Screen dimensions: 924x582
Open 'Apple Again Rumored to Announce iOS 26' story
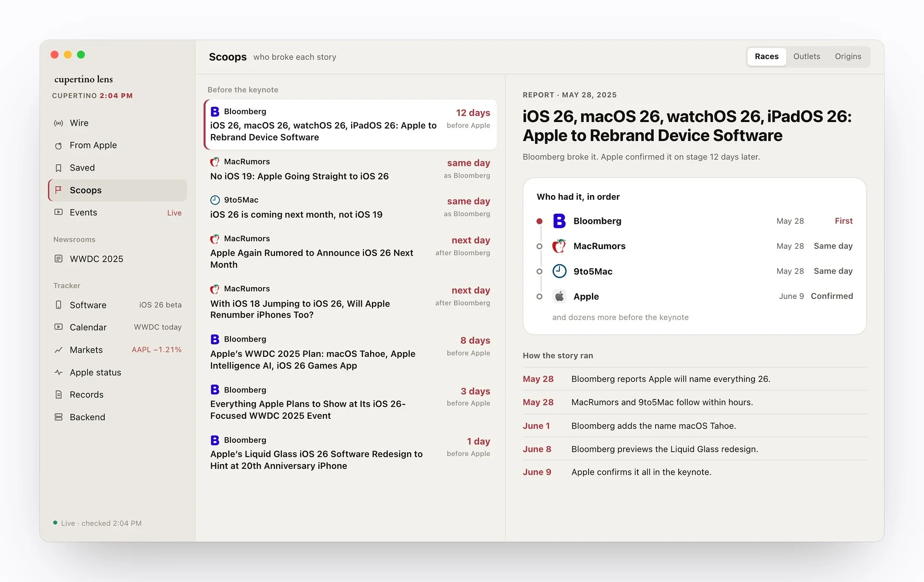coord(350,252)
